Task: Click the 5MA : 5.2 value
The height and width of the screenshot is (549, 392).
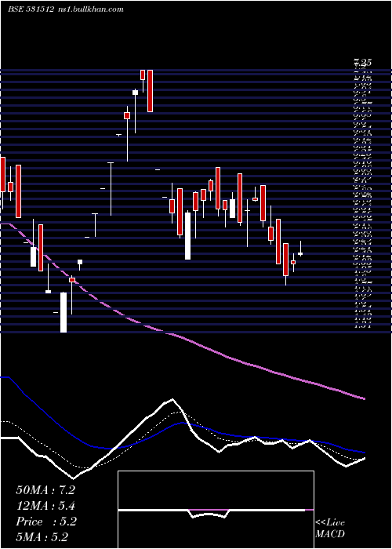Action: click(42, 536)
